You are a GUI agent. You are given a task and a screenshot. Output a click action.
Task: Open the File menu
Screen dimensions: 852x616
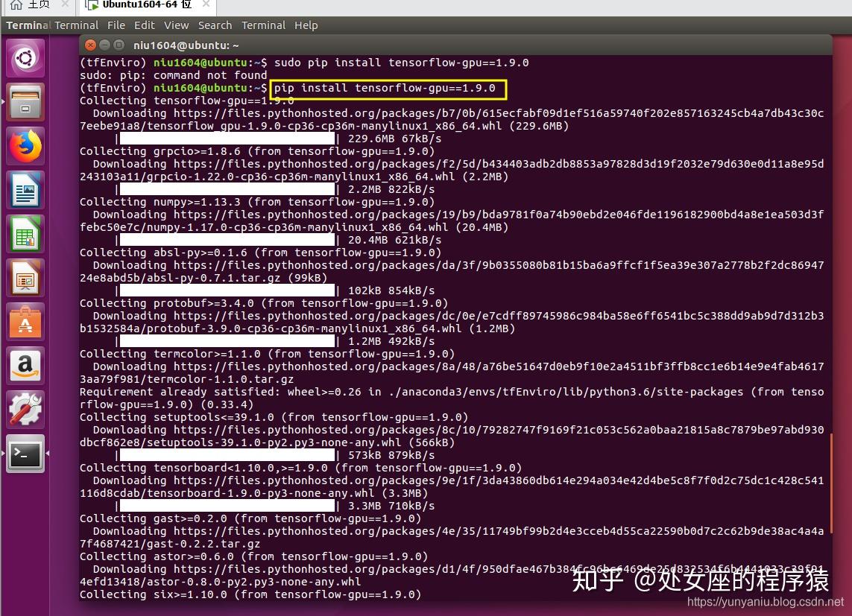coord(116,25)
